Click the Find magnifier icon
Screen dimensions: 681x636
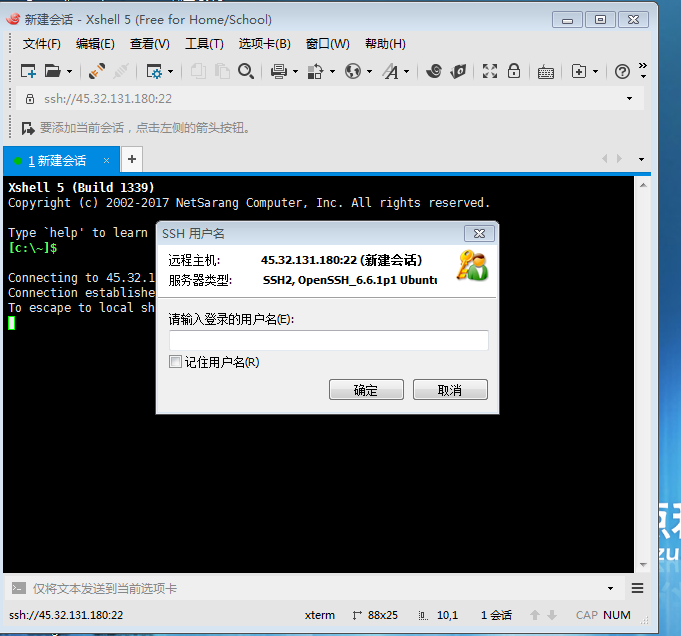tap(246, 71)
